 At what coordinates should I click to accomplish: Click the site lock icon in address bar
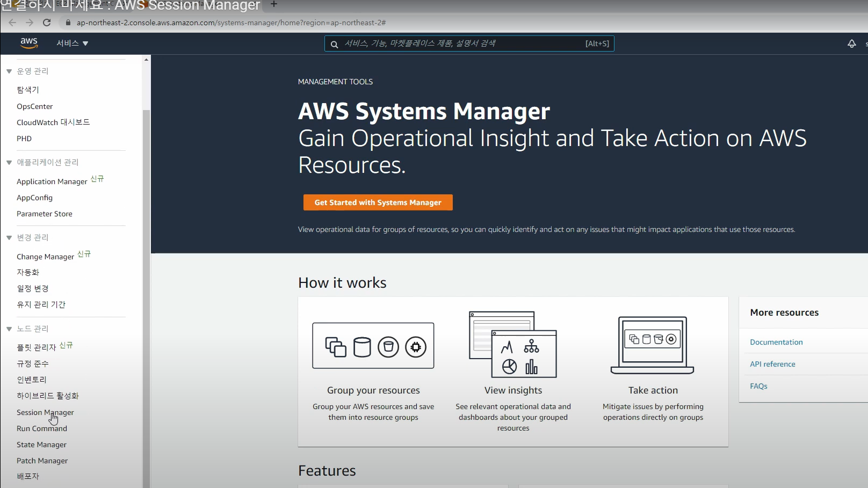click(x=68, y=23)
